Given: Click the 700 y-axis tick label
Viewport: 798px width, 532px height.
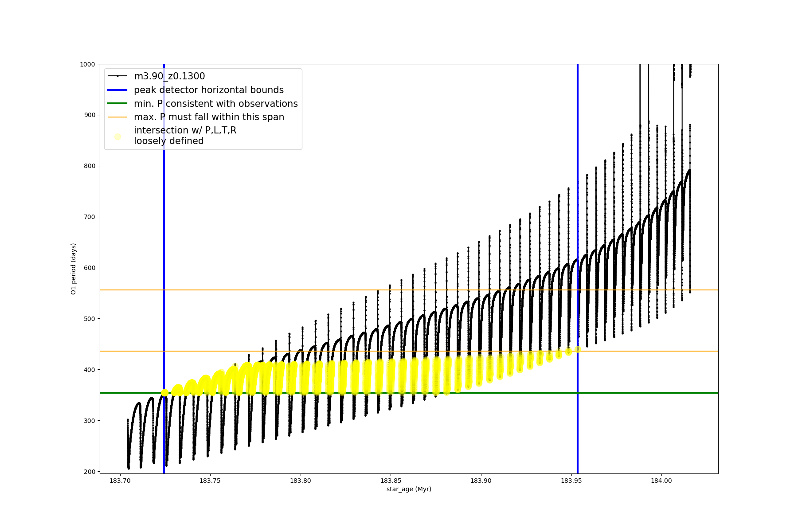Looking at the screenshot, I should (x=89, y=217).
